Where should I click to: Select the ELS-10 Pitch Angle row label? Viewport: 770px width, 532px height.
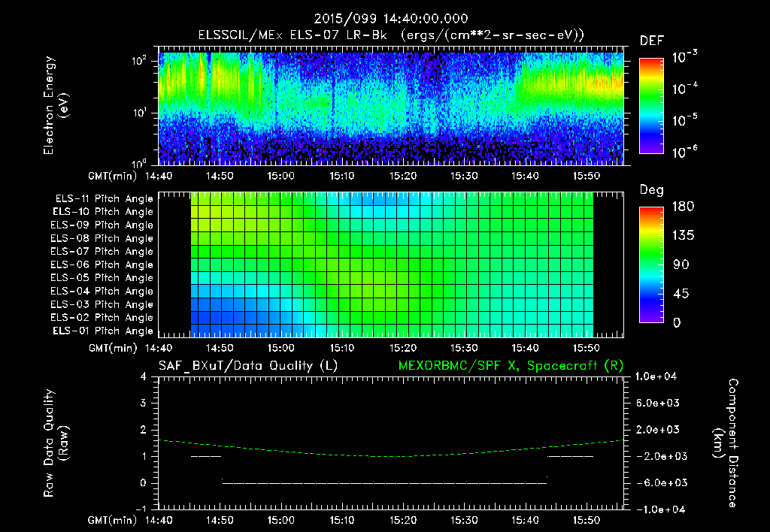click(x=103, y=212)
